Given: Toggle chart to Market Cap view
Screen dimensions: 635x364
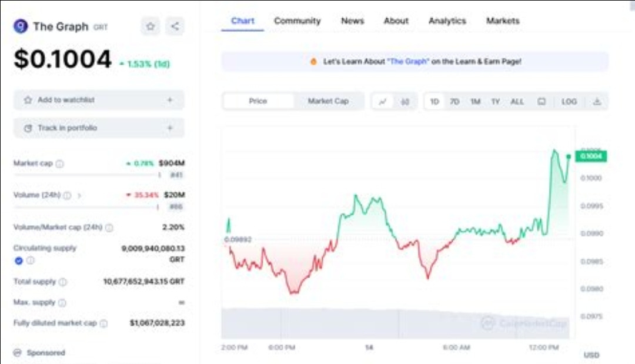Looking at the screenshot, I should [329, 101].
